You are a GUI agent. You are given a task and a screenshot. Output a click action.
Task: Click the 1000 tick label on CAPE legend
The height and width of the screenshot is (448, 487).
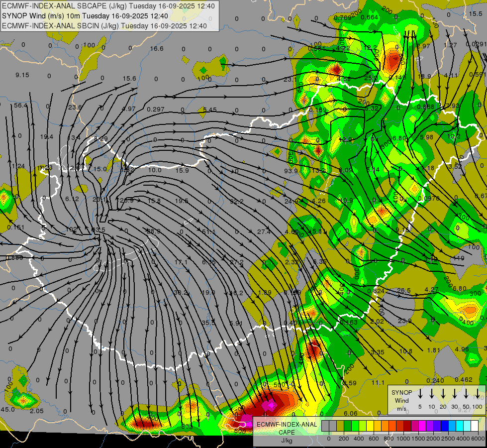click(x=404, y=439)
